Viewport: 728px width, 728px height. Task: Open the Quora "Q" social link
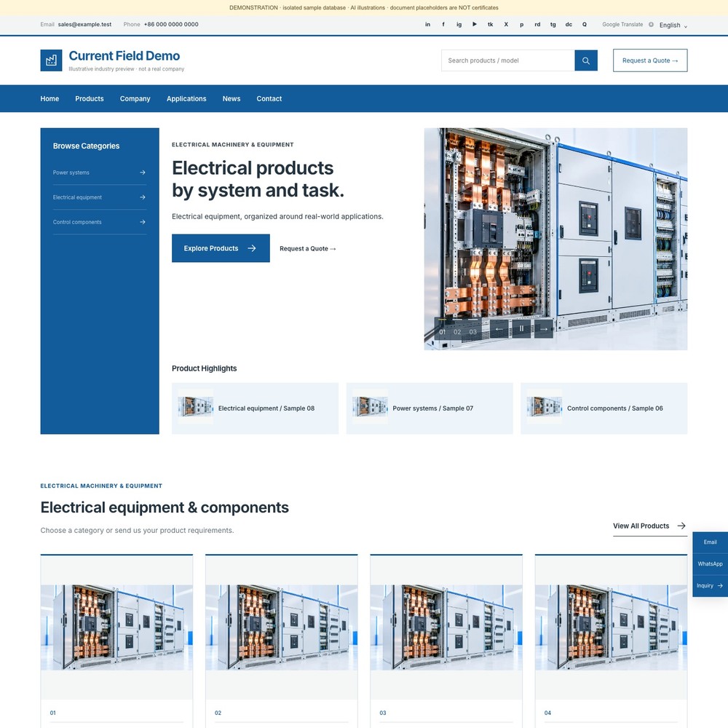585,25
